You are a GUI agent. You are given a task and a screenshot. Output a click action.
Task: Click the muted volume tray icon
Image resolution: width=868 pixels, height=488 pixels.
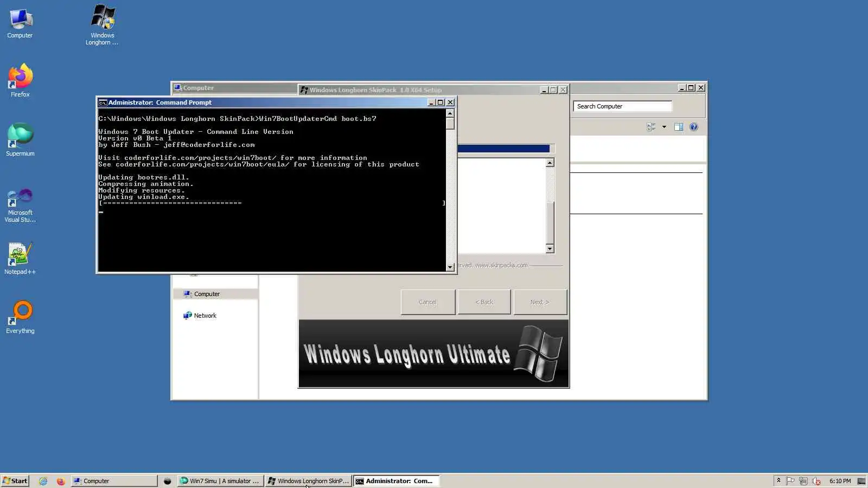(x=816, y=481)
